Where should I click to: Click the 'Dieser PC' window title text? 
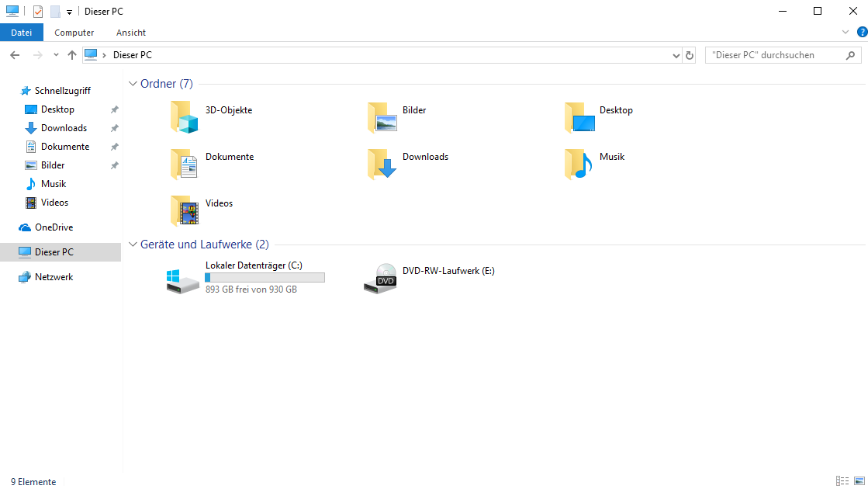coord(103,12)
